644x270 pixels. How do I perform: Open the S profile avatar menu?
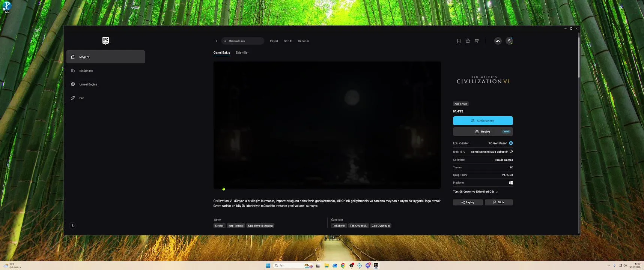click(x=509, y=41)
